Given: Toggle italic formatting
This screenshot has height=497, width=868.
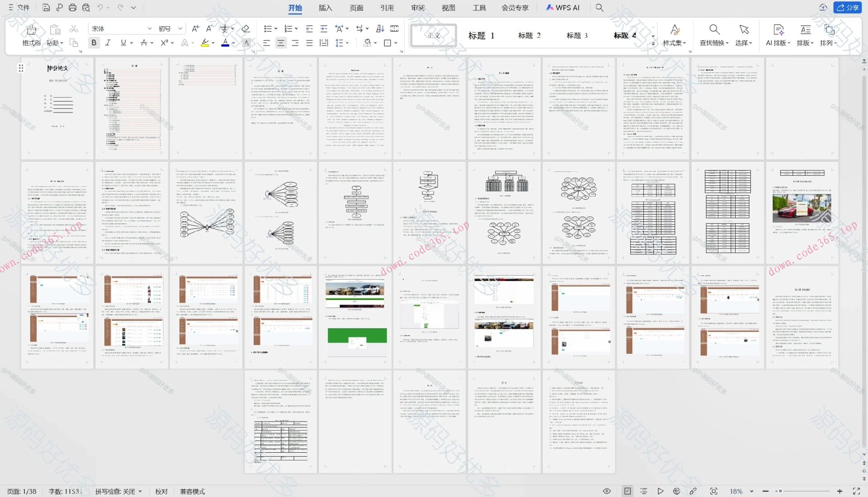Looking at the screenshot, I should 108,42.
